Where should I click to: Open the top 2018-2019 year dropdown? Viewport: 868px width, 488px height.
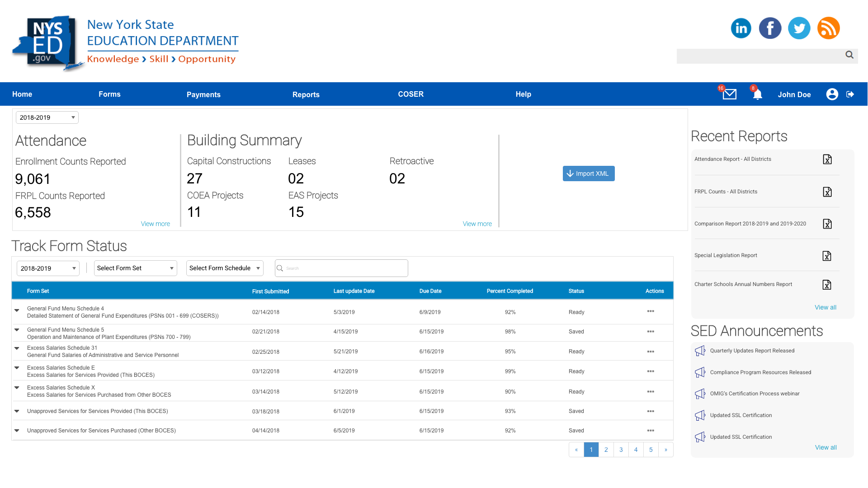pos(47,117)
